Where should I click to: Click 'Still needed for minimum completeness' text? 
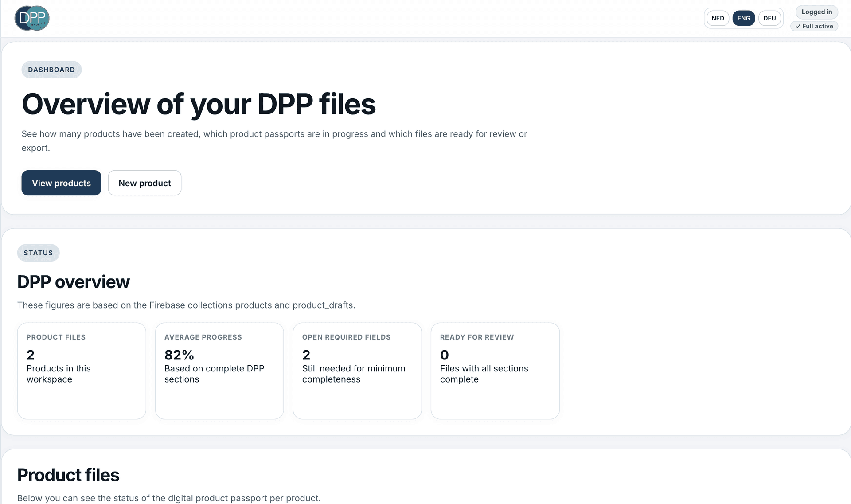(x=354, y=374)
